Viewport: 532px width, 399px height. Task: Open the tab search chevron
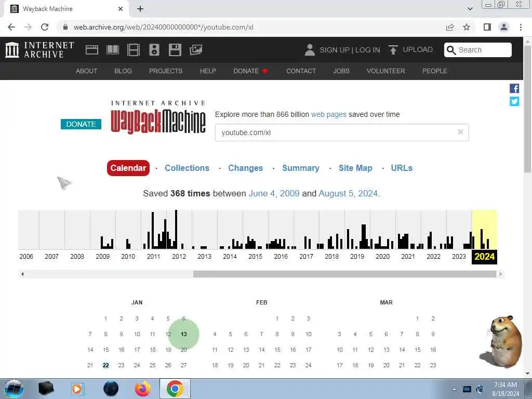pos(470,9)
